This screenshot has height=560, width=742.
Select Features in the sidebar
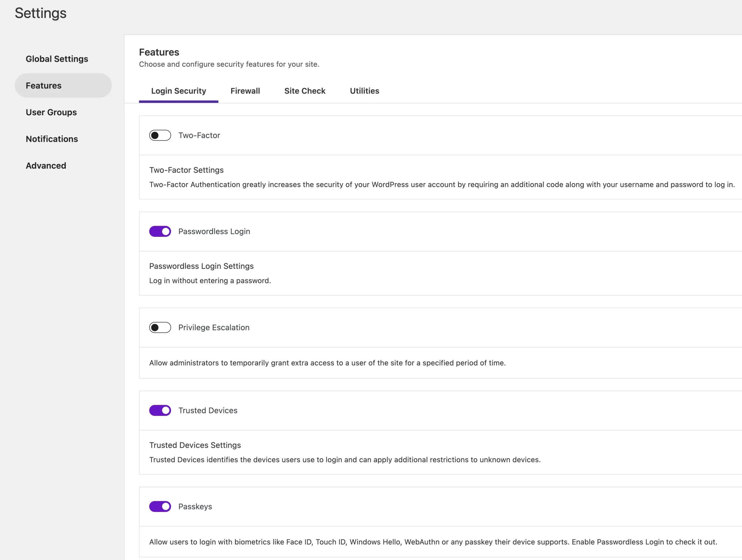pyautogui.click(x=43, y=85)
